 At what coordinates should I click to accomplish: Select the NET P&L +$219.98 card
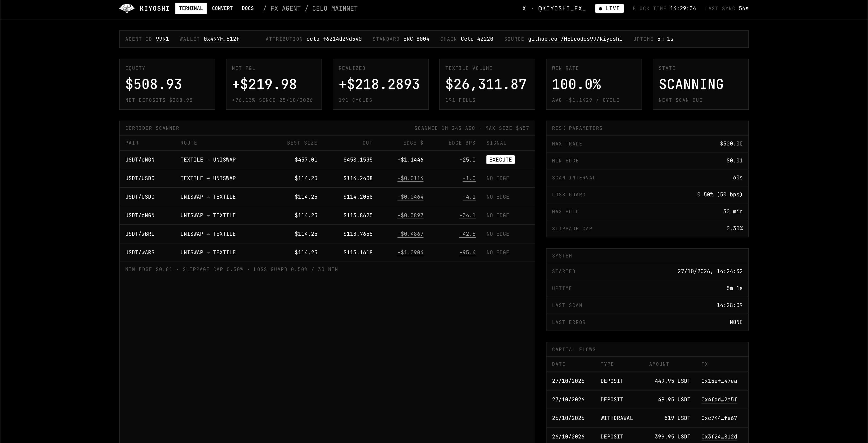[x=274, y=84]
